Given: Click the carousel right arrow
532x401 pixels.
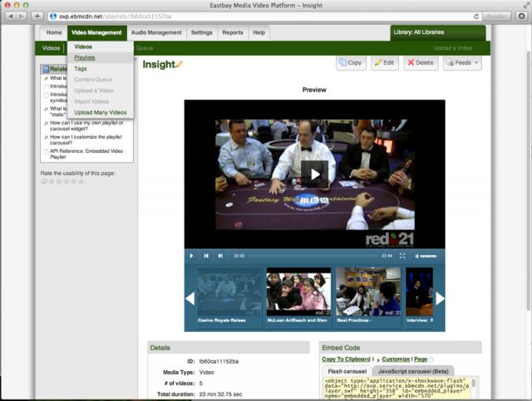Looking at the screenshot, I should tap(440, 299).
